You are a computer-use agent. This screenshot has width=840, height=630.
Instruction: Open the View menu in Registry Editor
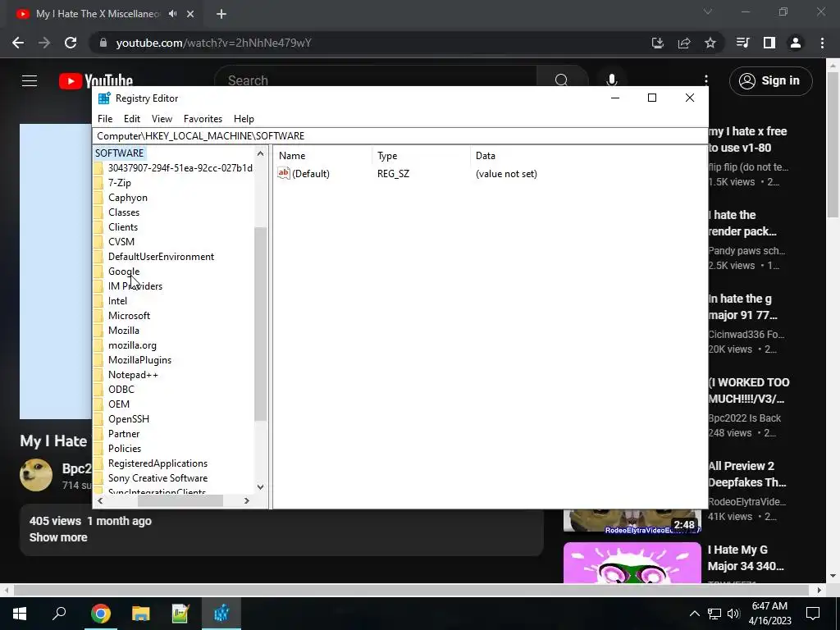162,119
